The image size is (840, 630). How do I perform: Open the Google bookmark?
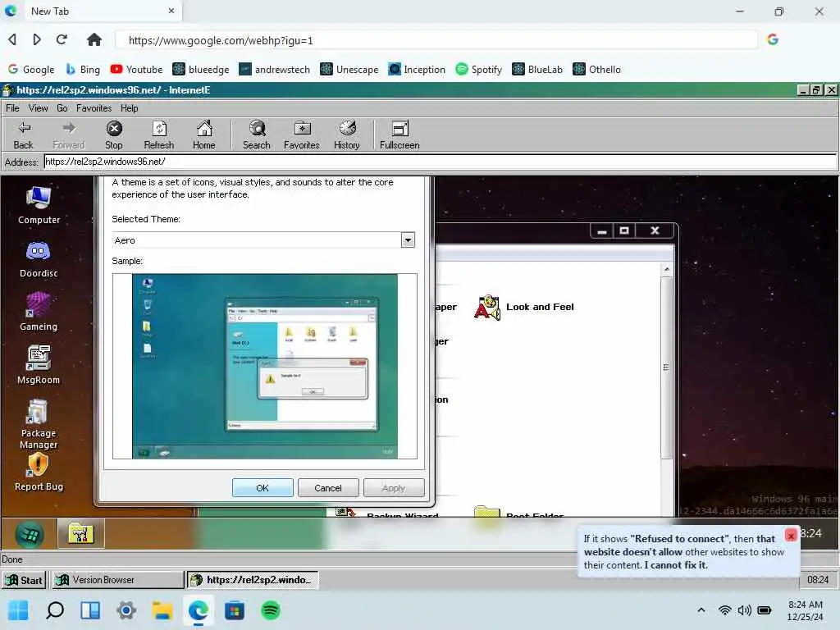(31, 69)
